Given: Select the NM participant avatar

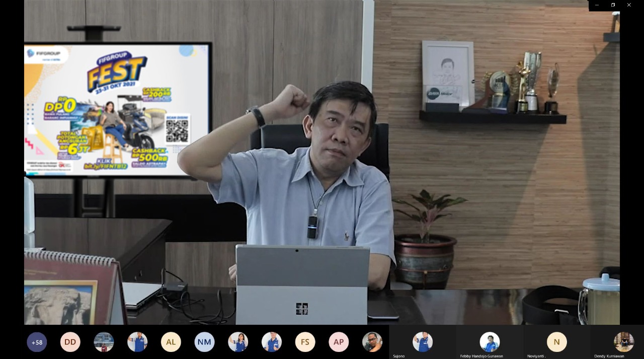Looking at the screenshot, I should 204,342.
